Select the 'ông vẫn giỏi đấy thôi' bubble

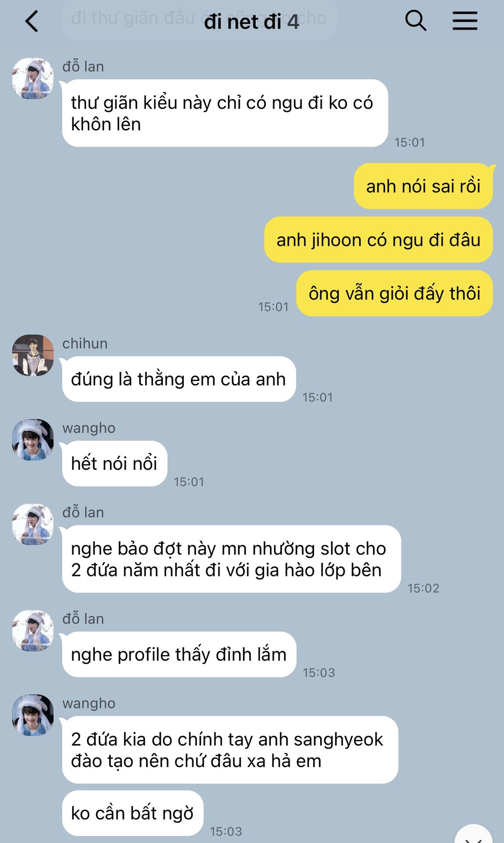(395, 293)
